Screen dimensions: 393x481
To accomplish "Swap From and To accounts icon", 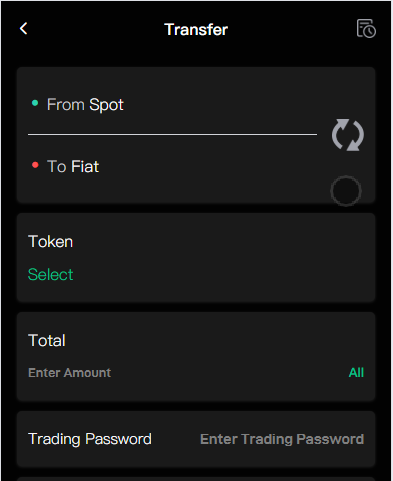I will point(348,135).
